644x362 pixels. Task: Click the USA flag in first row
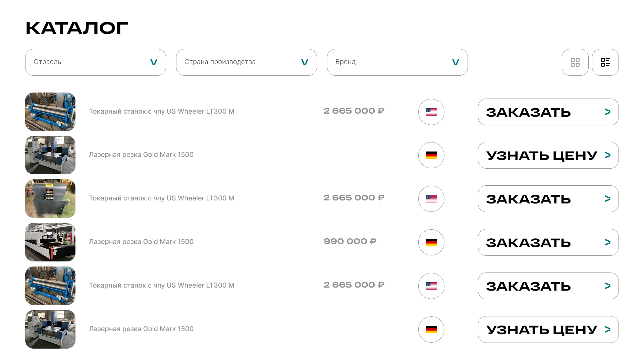431,112
